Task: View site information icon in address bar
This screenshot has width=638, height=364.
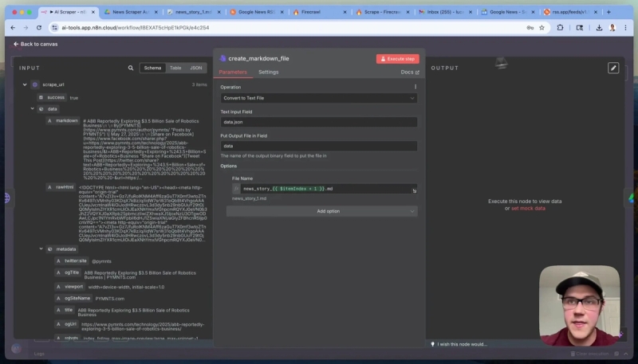Action: point(54,28)
